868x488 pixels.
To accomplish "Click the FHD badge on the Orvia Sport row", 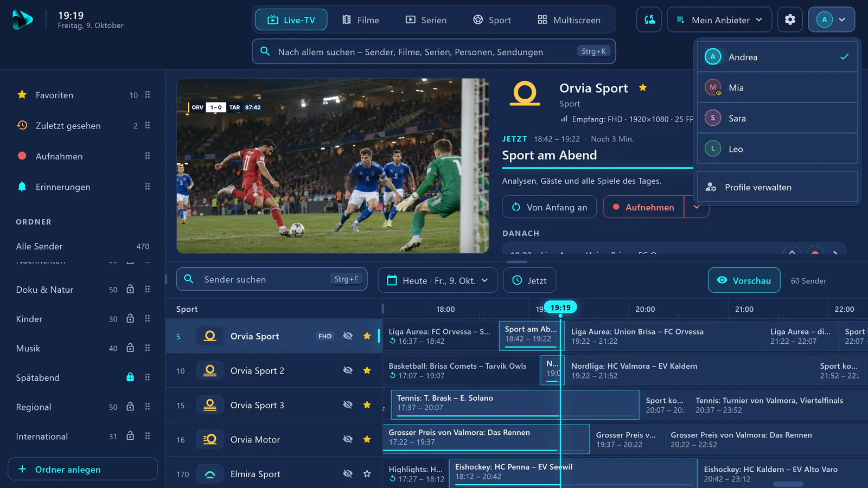I will click(x=325, y=336).
